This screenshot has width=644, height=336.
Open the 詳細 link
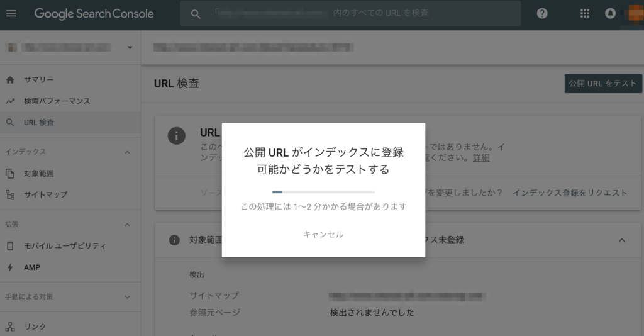481,158
